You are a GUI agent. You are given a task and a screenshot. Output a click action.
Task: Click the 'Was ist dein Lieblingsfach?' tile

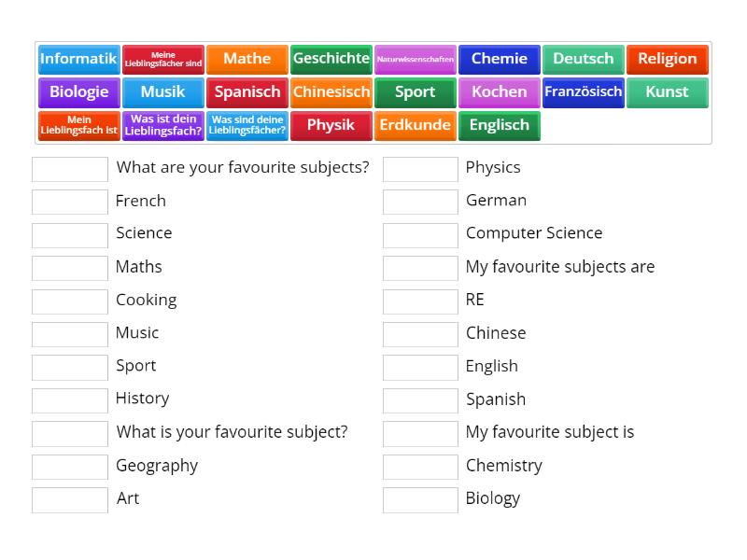click(163, 126)
